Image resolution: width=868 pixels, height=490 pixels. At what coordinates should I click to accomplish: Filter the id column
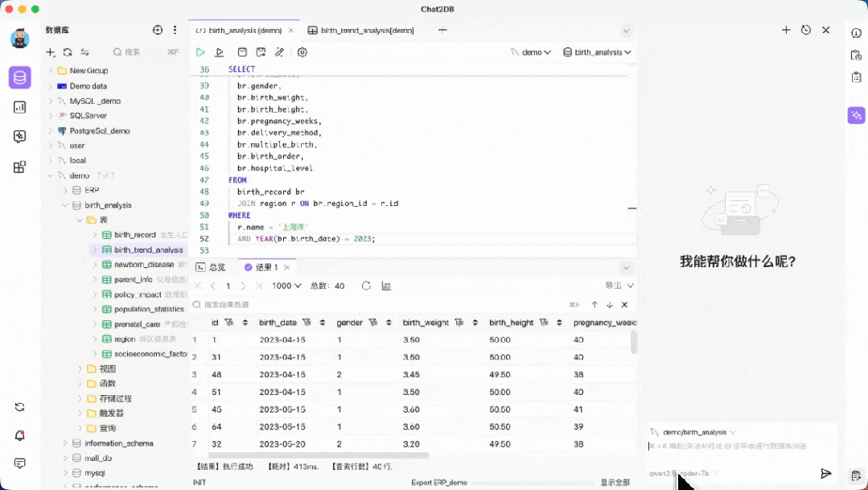click(x=228, y=322)
